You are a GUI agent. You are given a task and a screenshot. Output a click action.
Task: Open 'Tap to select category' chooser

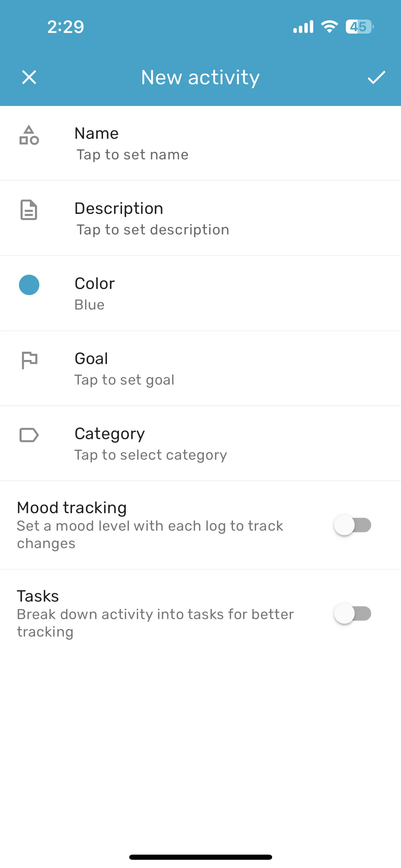tap(151, 455)
